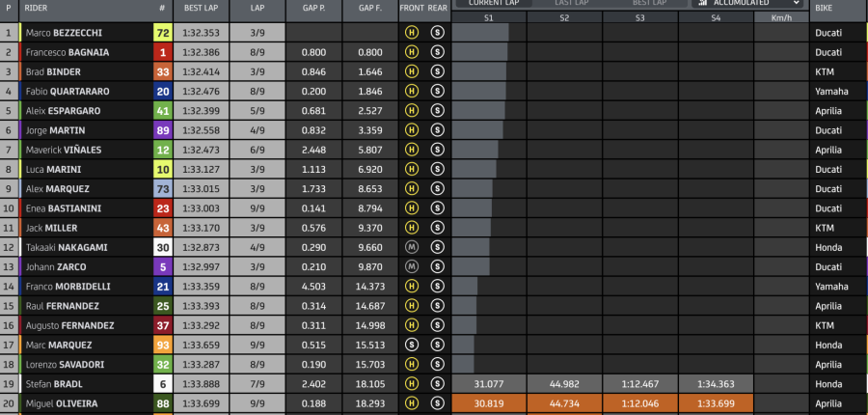Click Zarco's medium front tyre icon

point(411,266)
